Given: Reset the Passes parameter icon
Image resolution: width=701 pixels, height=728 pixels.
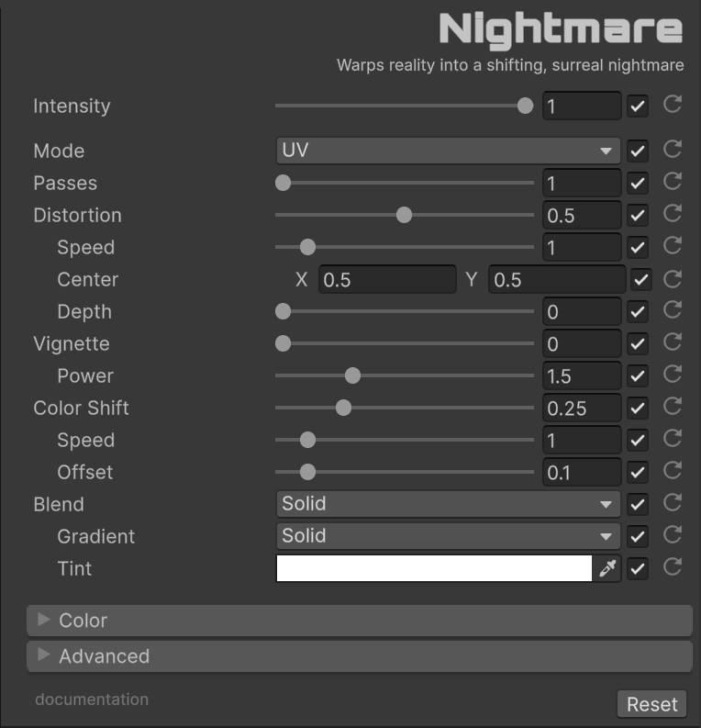Looking at the screenshot, I should pyautogui.click(x=673, y=182).
